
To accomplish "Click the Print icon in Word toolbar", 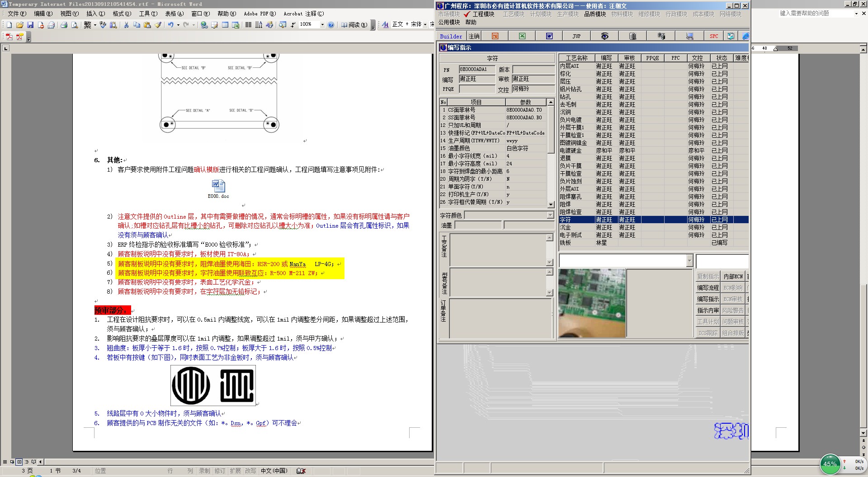I will [x=64, y=25].
